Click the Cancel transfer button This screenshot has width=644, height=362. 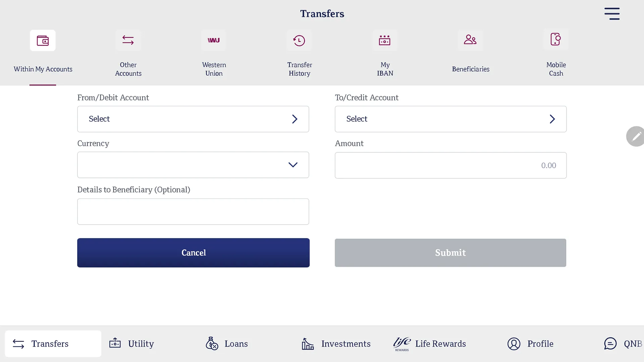[193, 252]
